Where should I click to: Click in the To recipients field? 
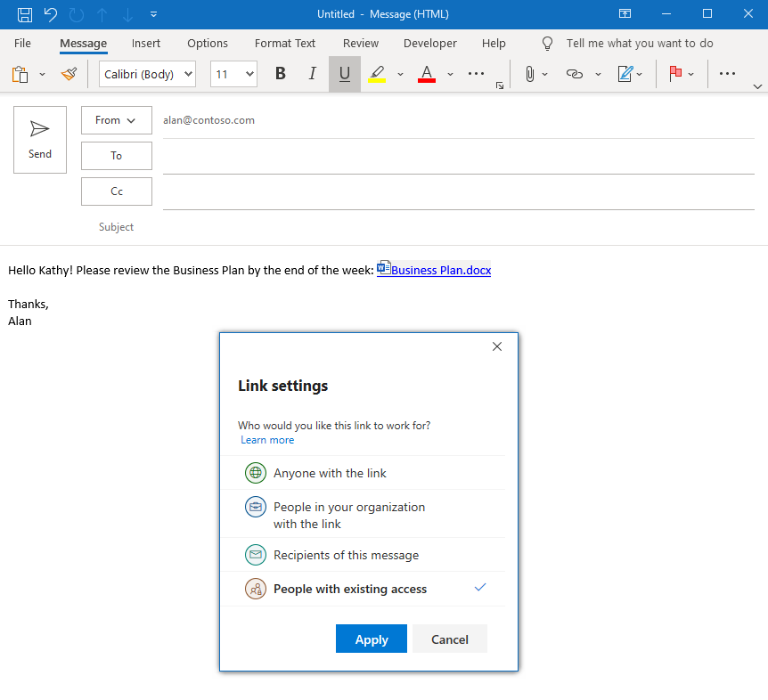459,157
